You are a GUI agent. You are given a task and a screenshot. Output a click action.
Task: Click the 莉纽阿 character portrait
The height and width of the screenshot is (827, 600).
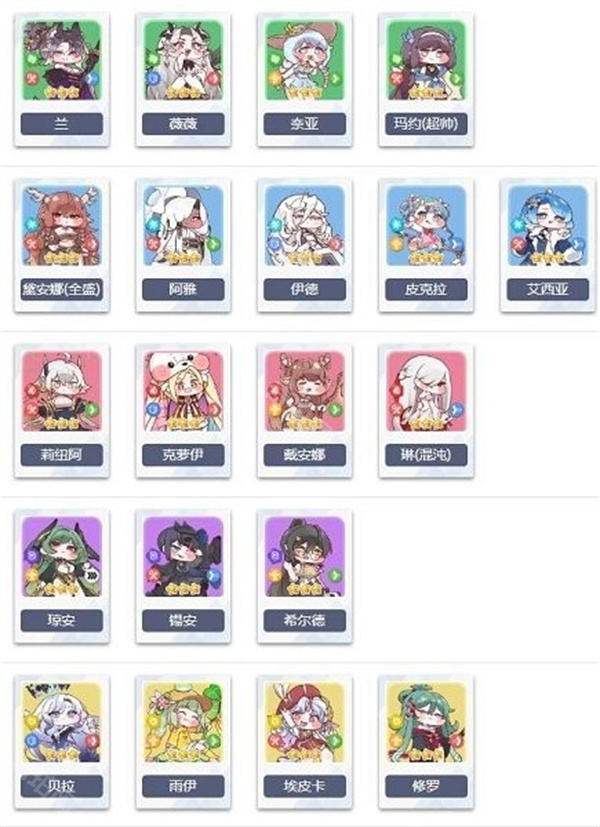62,391
